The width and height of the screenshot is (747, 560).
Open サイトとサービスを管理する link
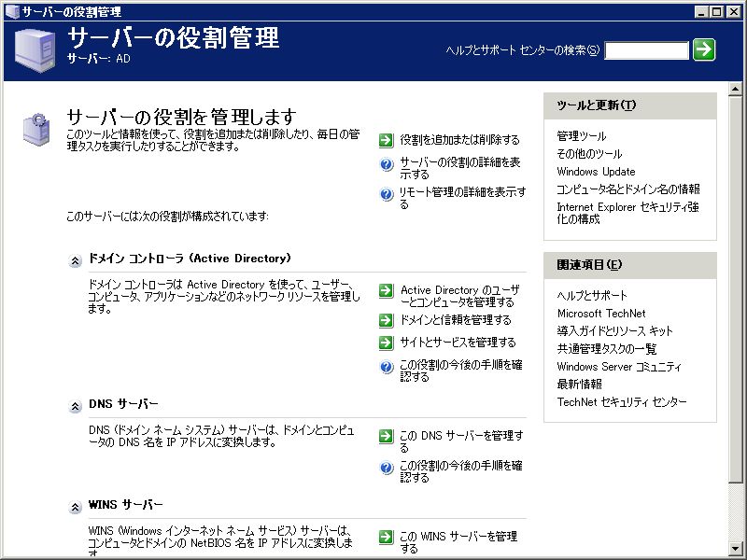tap(458, 343)
